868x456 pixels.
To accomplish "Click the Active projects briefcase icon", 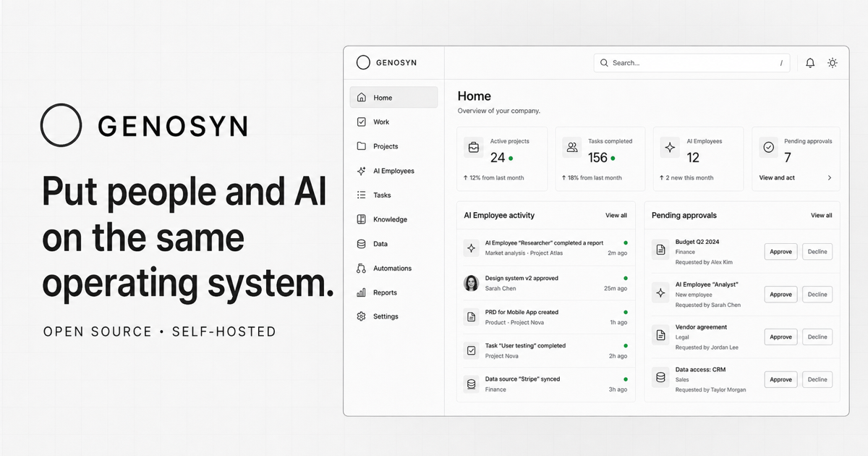I will click(x=474, y=148).
